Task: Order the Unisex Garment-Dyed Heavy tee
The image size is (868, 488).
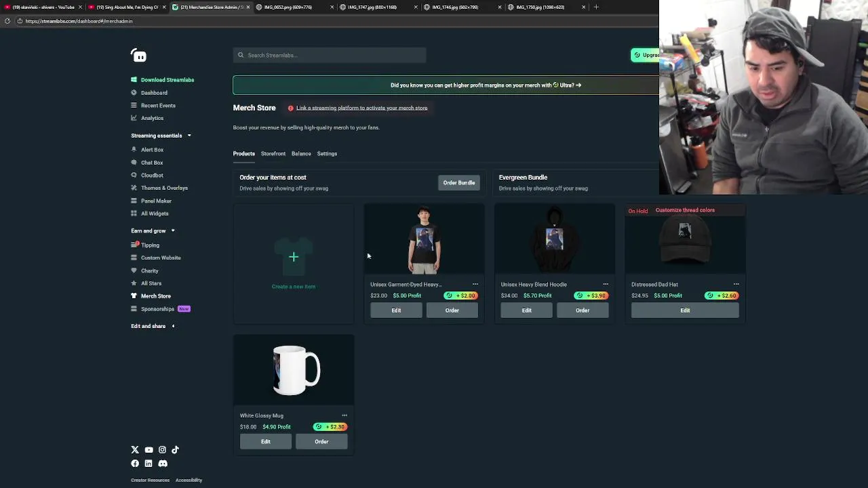Action: point(452,310)
